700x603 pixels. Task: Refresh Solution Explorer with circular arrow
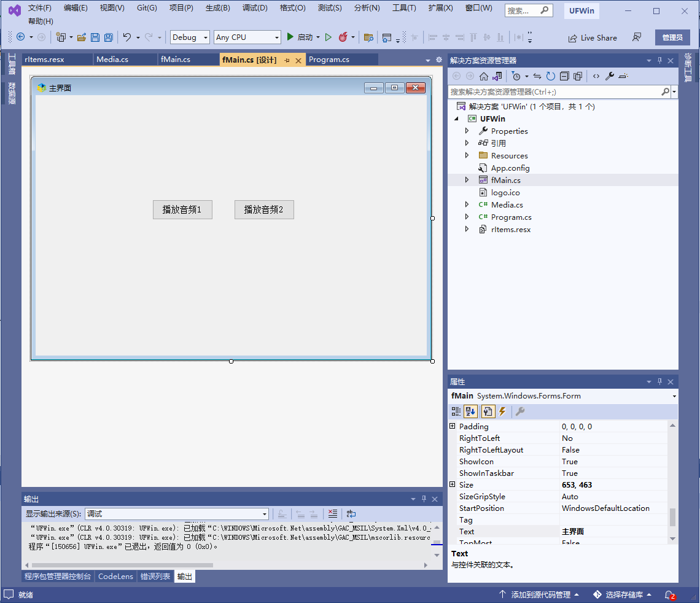point(551,76)
